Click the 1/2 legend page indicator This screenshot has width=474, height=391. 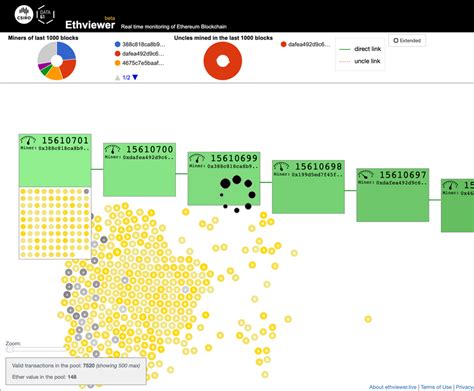[x=126, y=77]
